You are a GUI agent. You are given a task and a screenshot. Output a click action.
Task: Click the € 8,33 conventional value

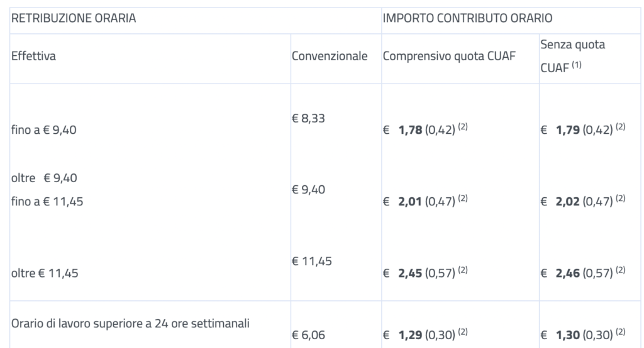[x=308, y=118]
